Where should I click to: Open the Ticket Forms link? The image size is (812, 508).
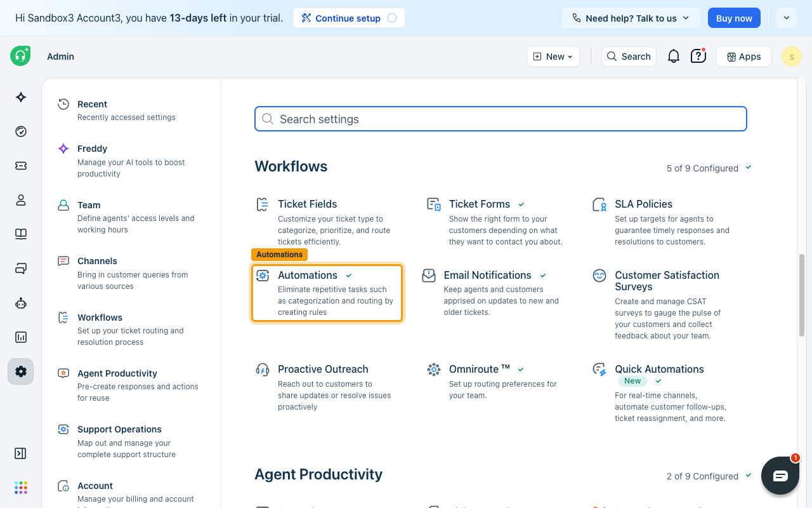[480, 204]
